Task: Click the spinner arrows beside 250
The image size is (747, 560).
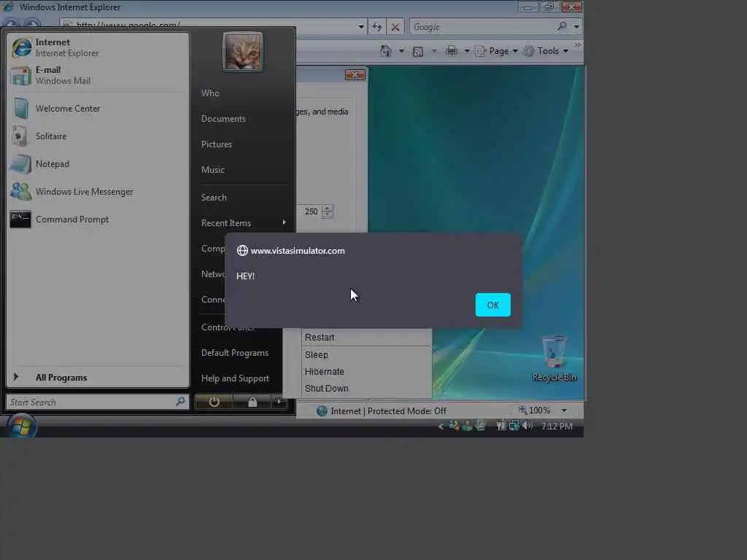Action: tap(328, 211)
